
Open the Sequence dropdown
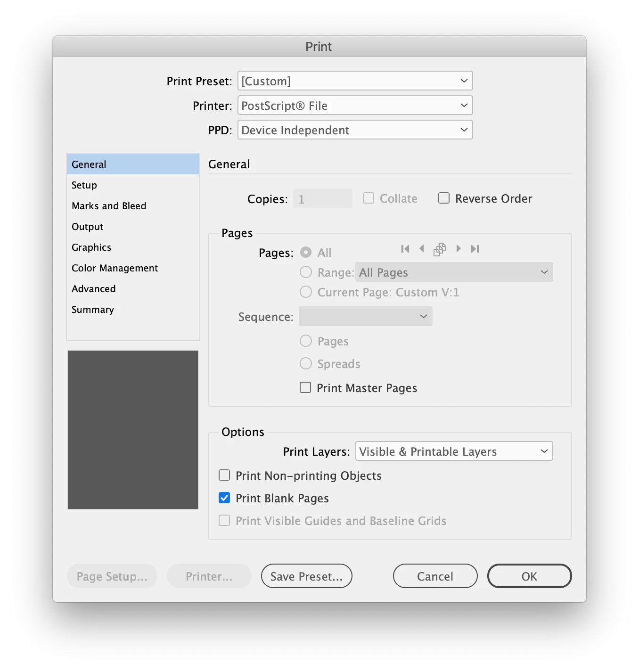pyautogui.click(x=366, y=316)
